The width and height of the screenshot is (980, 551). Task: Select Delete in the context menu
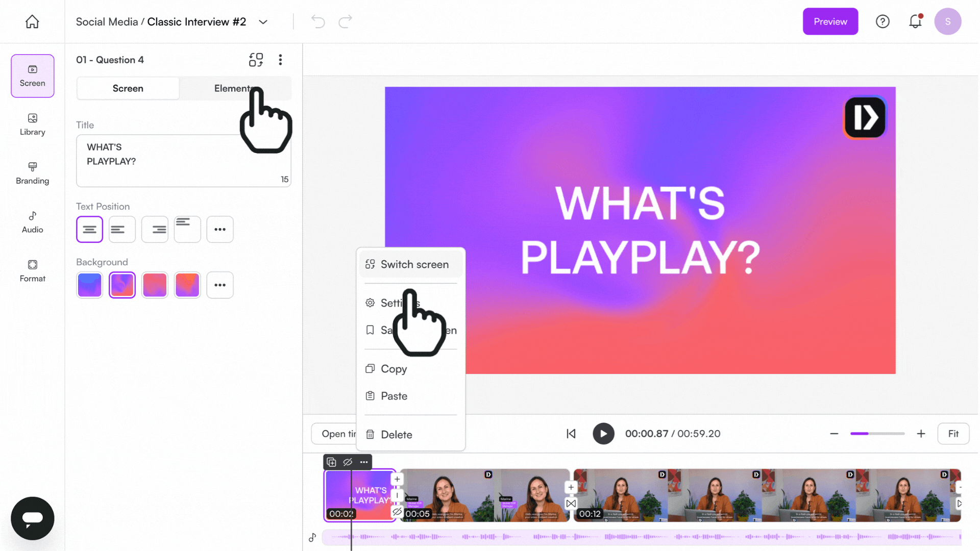coord(396,435)
